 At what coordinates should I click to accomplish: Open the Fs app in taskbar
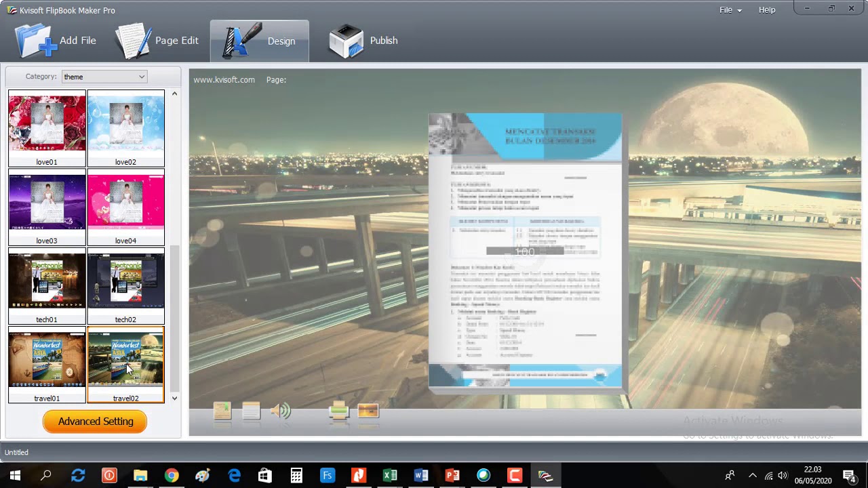(x=328, y=476)
